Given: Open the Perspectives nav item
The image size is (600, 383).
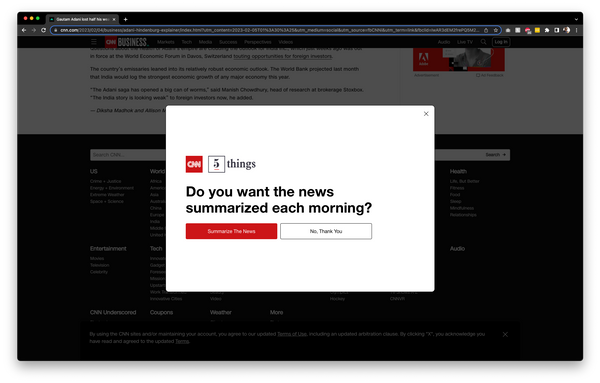Looking at the screenshot, I should (258, 42).
